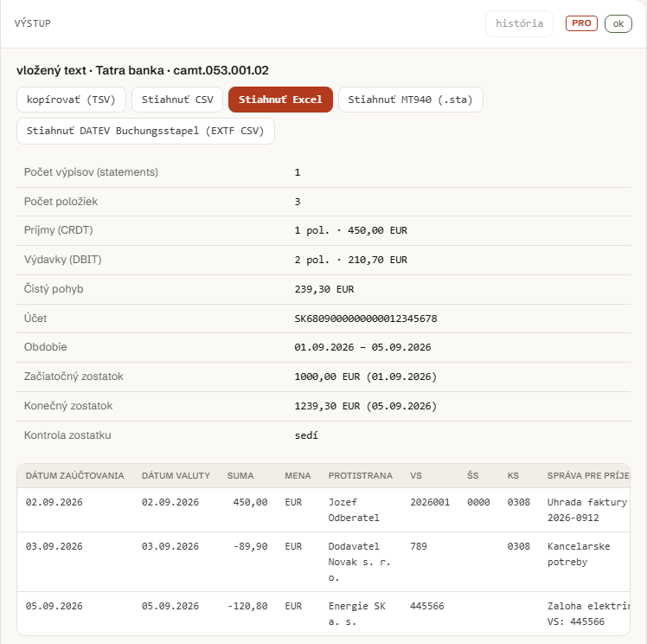The width and height of the screenshot is (647, 644).
Task: Select booking date 02.09.2026 in first row
Action: (54, 502)
